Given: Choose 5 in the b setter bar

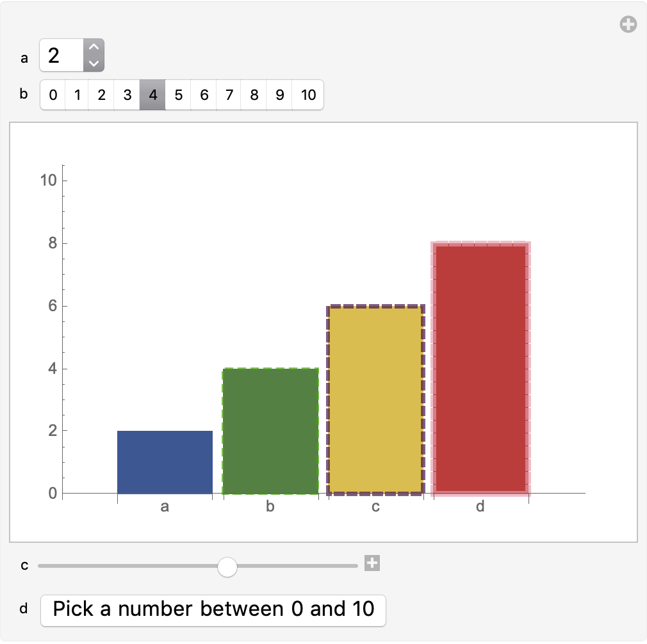Looking at the screenshot, I should (x=178, y=95).
